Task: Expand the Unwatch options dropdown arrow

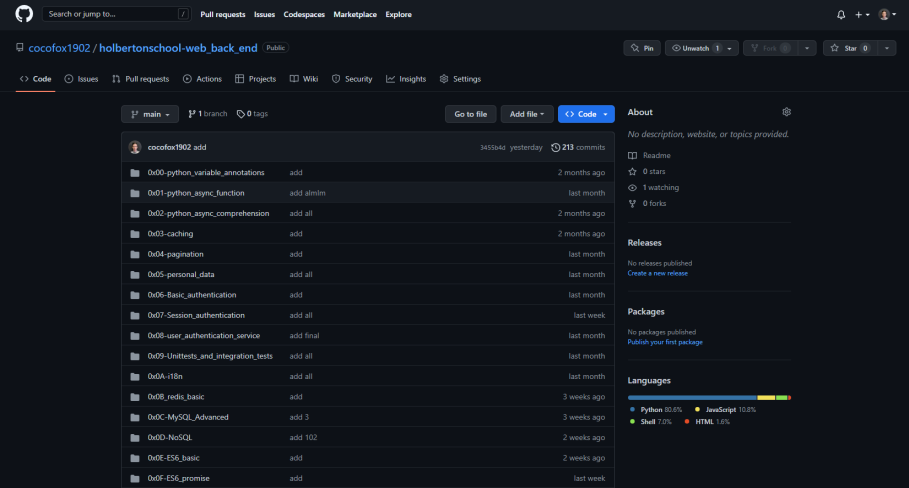Action: click(729, 48)
